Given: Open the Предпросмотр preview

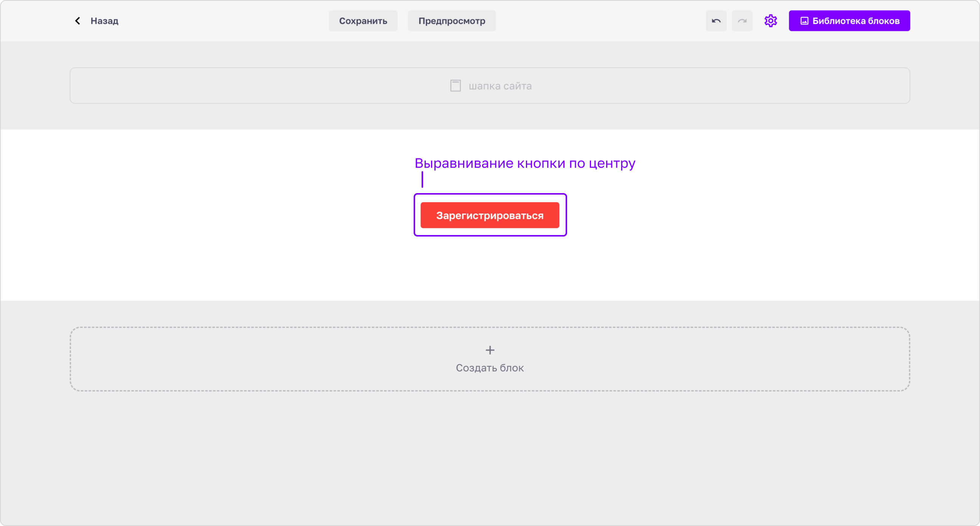Looking at the screenshot, I should [451, 21].
